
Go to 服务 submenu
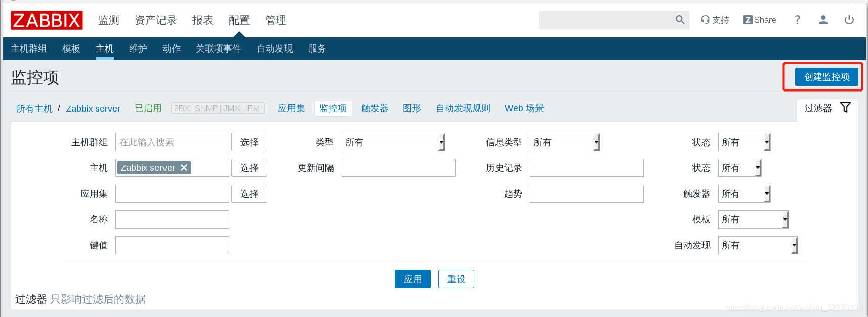click(317, 49)
